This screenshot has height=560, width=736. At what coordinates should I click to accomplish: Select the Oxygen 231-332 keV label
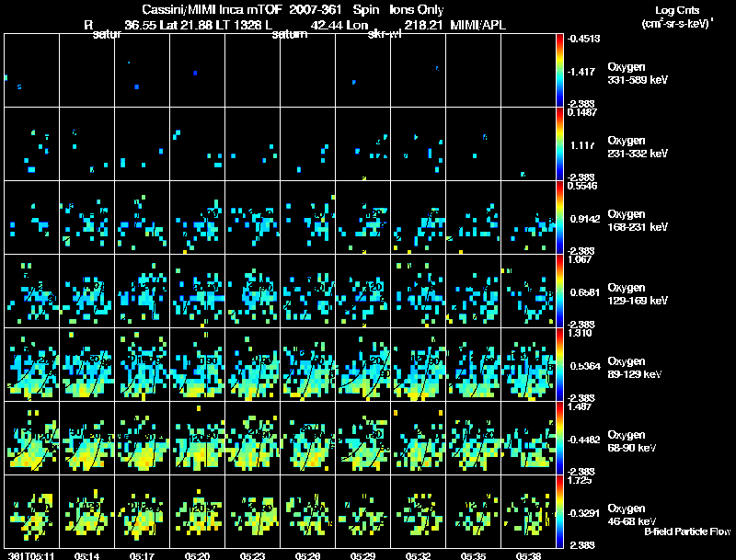click(638, 147)
